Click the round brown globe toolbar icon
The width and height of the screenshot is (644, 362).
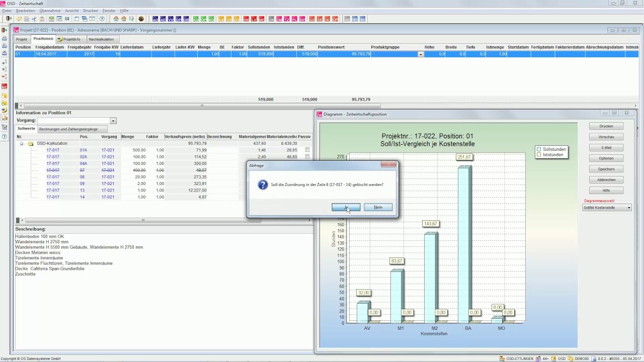[141, 19]
